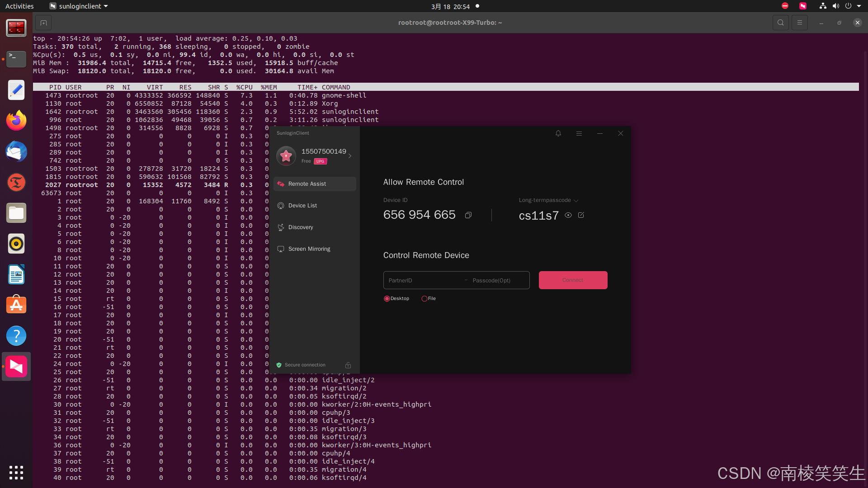Open terminal hamburger menu
The image size is (868, 488).
(x=799, y=23)
